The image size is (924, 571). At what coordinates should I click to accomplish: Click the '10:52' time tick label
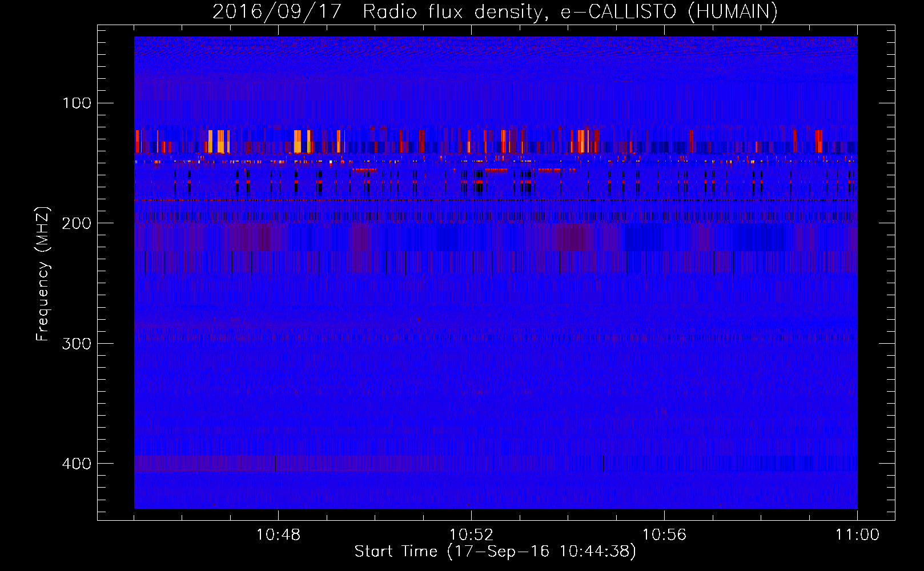point(471,535)
